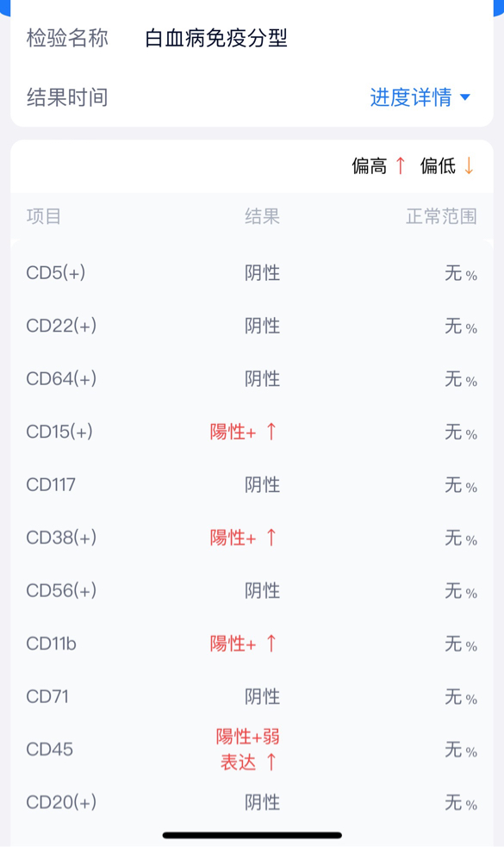Screen dimensions: 504x847
Task: Select the 结果 column header
Action: click(x=262, y=216)
